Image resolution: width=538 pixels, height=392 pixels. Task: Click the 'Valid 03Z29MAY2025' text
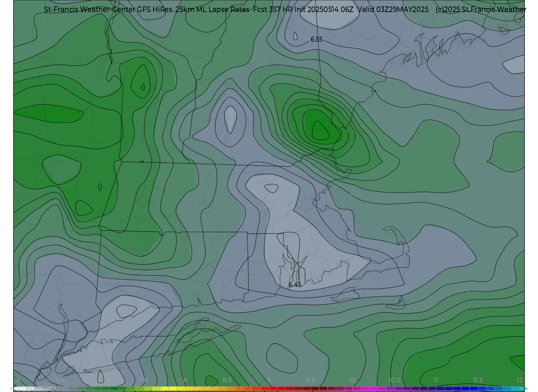pyautogui.click(x=393, y=10)
